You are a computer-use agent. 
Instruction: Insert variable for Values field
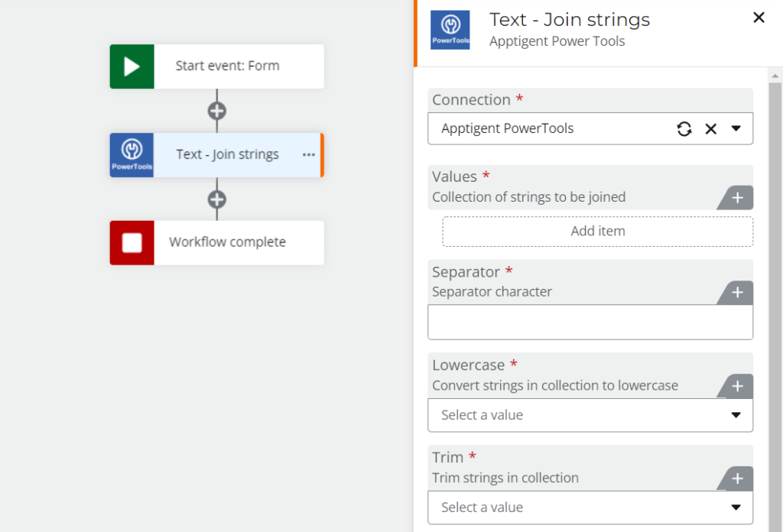(x=736, y=198)
